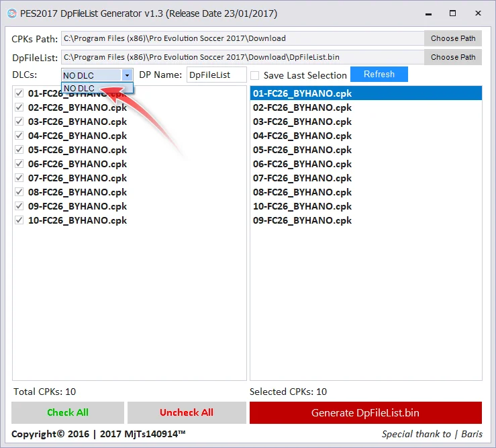
Task: Toggle checkbox for 08-FC26_BYHANO.cpk
Action: [19, 192]
